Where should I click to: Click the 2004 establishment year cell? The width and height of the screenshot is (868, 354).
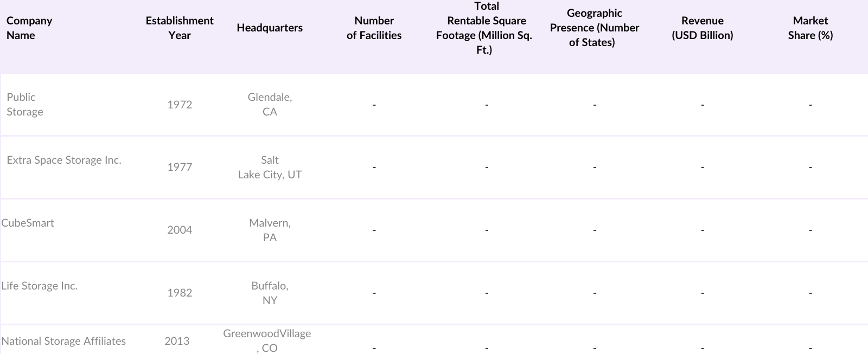click(180, 230)
